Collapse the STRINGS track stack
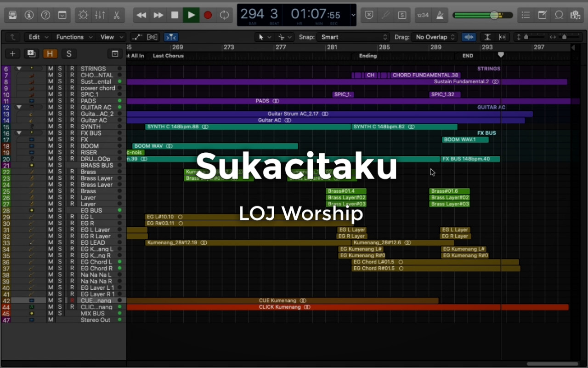The width and height of the screenshot is (588, 368). (19, 69)
